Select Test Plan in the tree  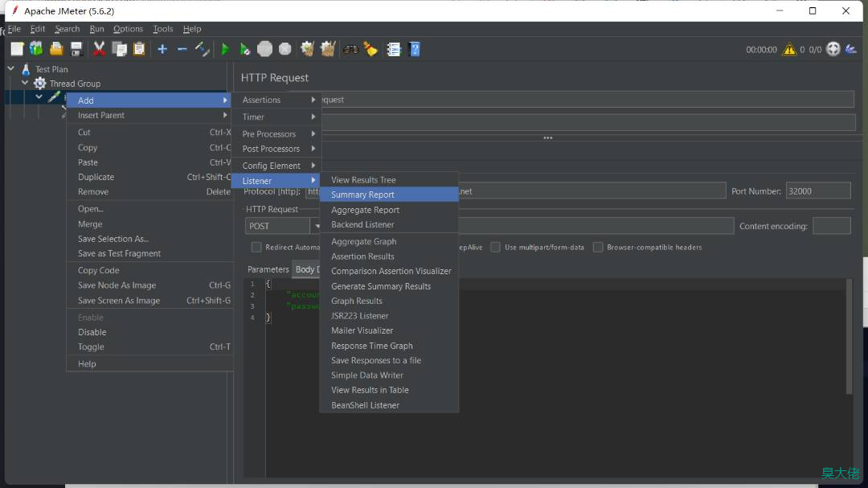pyautogui.click(x=51, y=69)
